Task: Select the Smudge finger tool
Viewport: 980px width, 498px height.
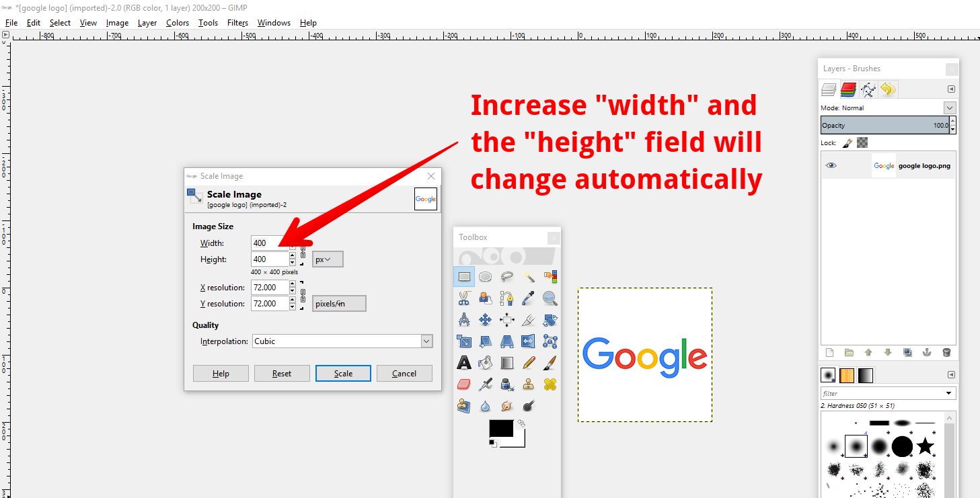Action: 507,406
